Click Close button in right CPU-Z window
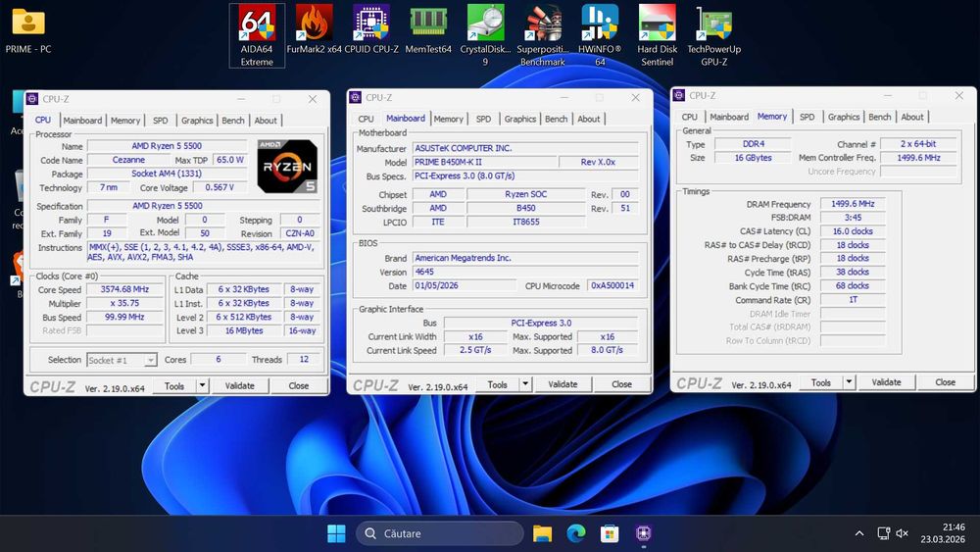The height and width of the screenshot is (552, 980). pyautogui.click(x=946, y=382)
